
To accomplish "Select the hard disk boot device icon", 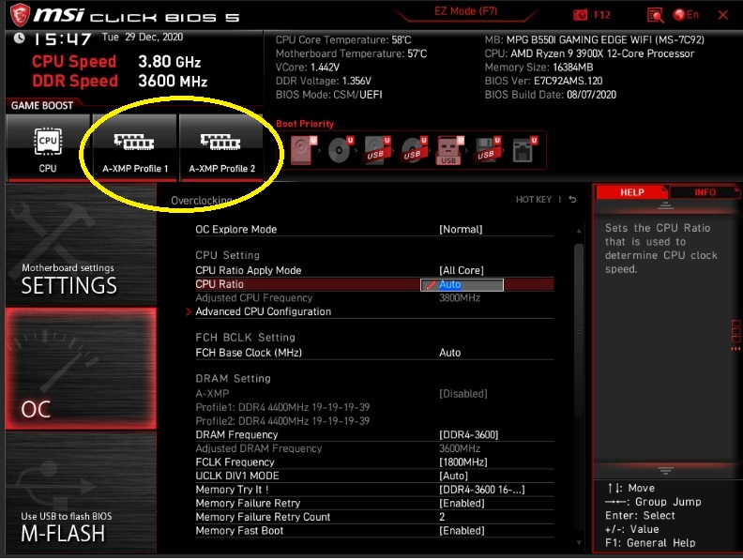I will pyautogui.click(x=303, y=150).
